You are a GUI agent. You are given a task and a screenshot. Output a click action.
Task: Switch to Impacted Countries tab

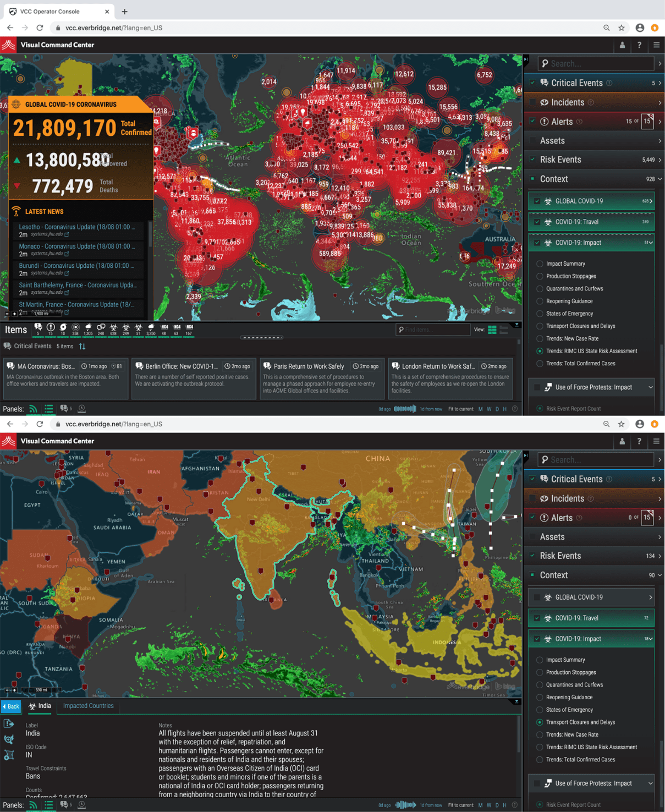coord(88,706)
